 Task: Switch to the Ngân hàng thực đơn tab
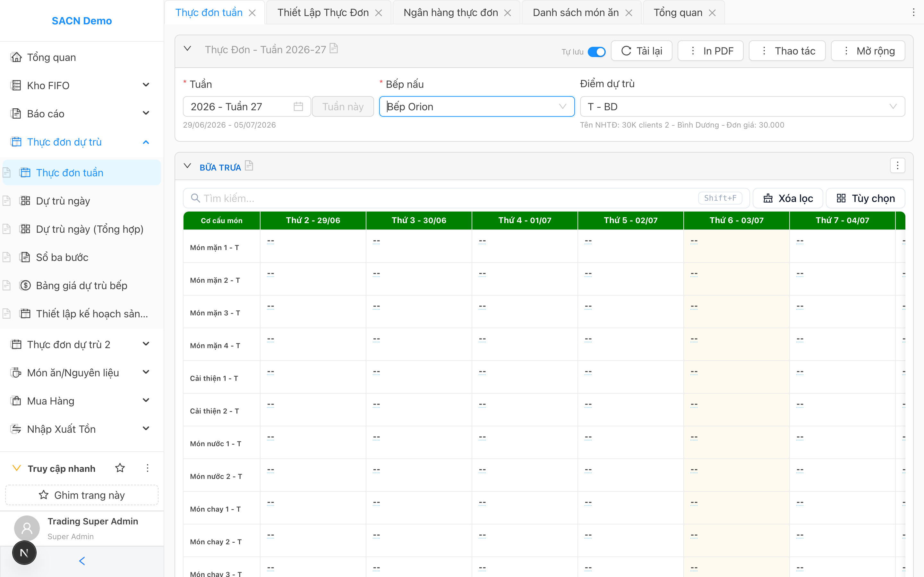coord(450,13)
